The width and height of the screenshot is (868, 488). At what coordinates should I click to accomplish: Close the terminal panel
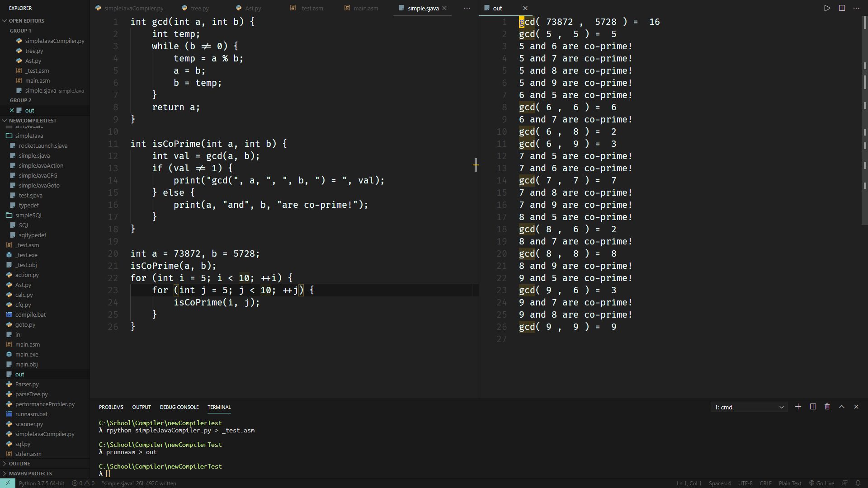click(856, 407)
